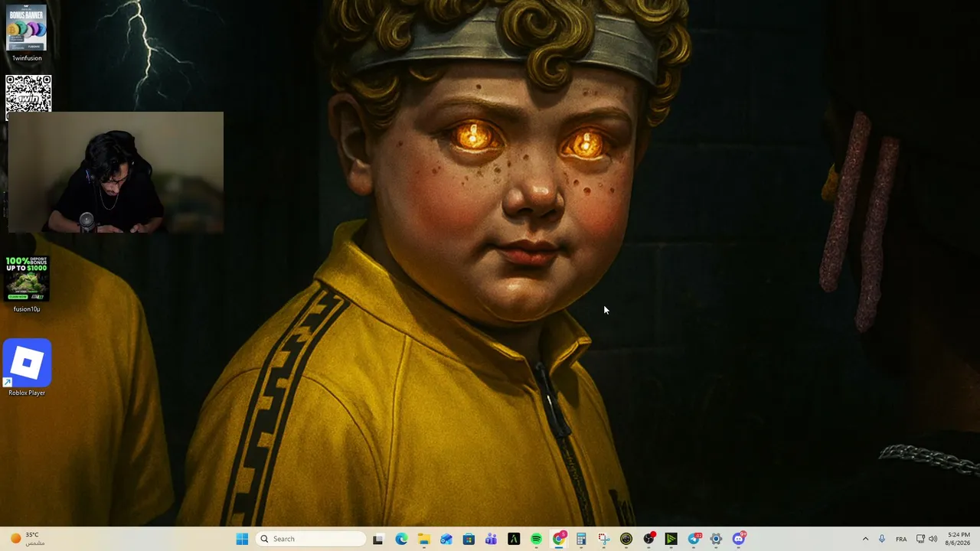The width and height of the screenshot is (980, 551).
Task: Select the QR code desktop icon
Action: pos(28,93)
